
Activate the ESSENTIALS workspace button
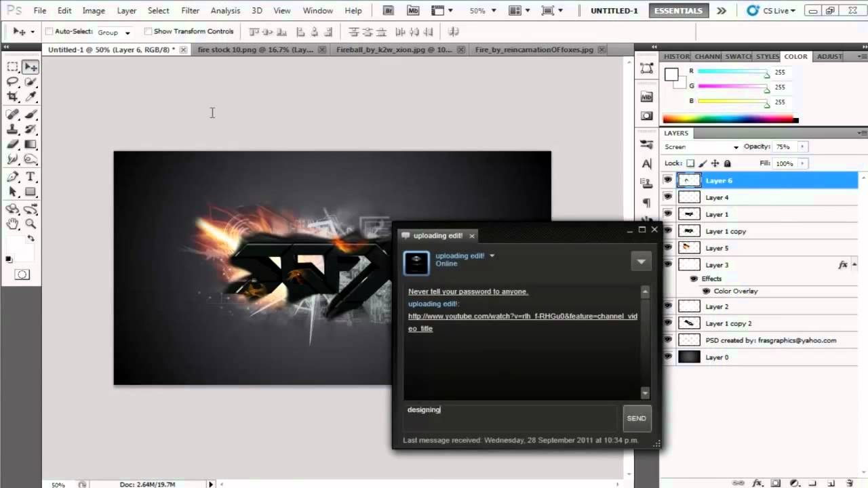[x=678, y=11]
